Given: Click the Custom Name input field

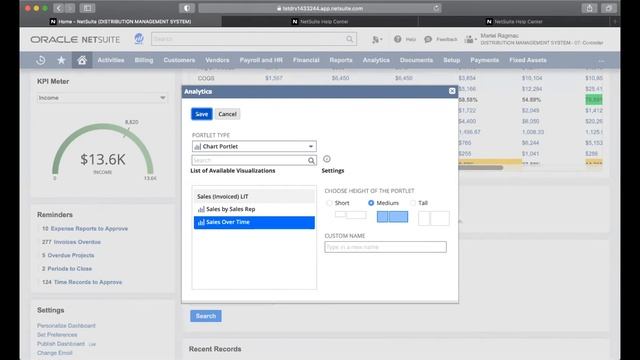Looking at the screenshot, I should [x=385, y=247].
